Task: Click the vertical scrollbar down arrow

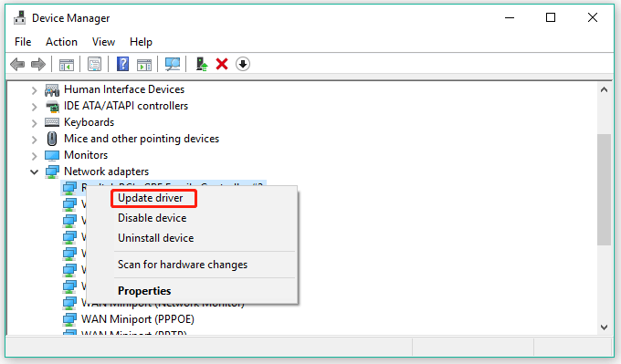Action: [x=604, y=328]
